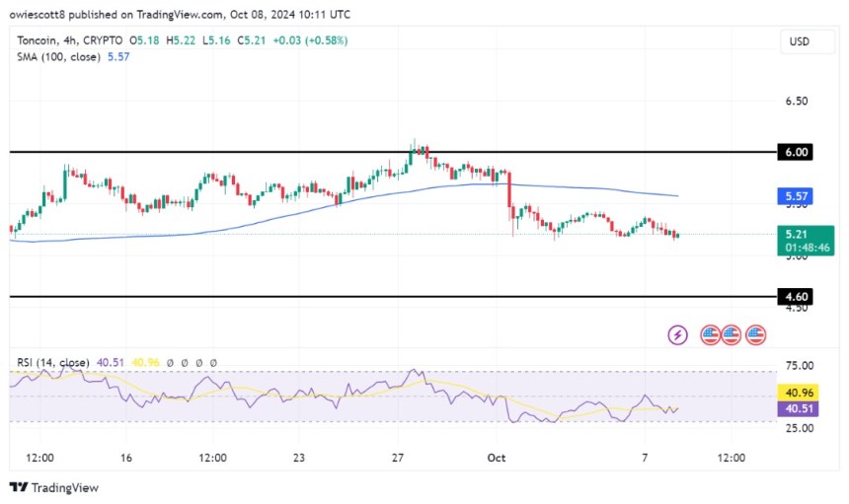Select the RSI (14, close) indicator label
This screenshot has height=504, width=849.
tap(53, 362)
